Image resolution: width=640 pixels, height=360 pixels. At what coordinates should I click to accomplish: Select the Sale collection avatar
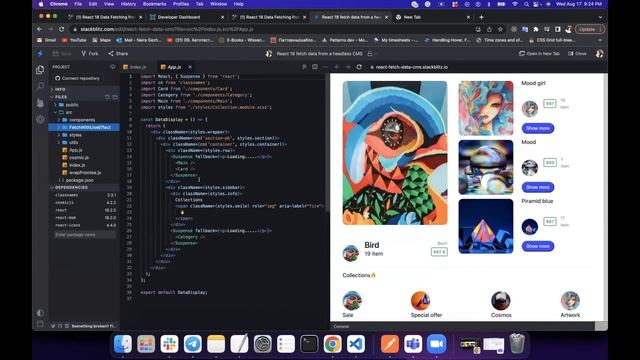tap(351, 301)
